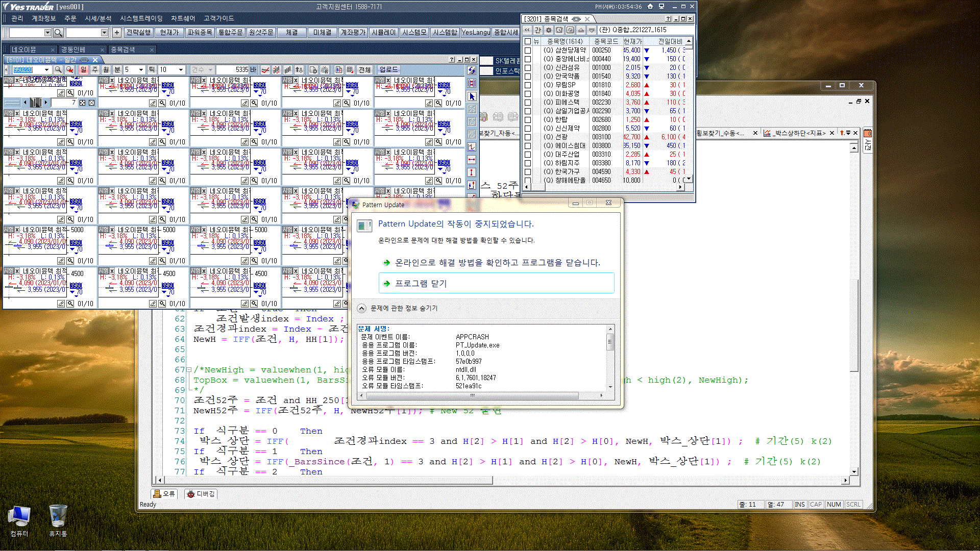Click the magnifier icon next to stock code 950220

(58, 70)
